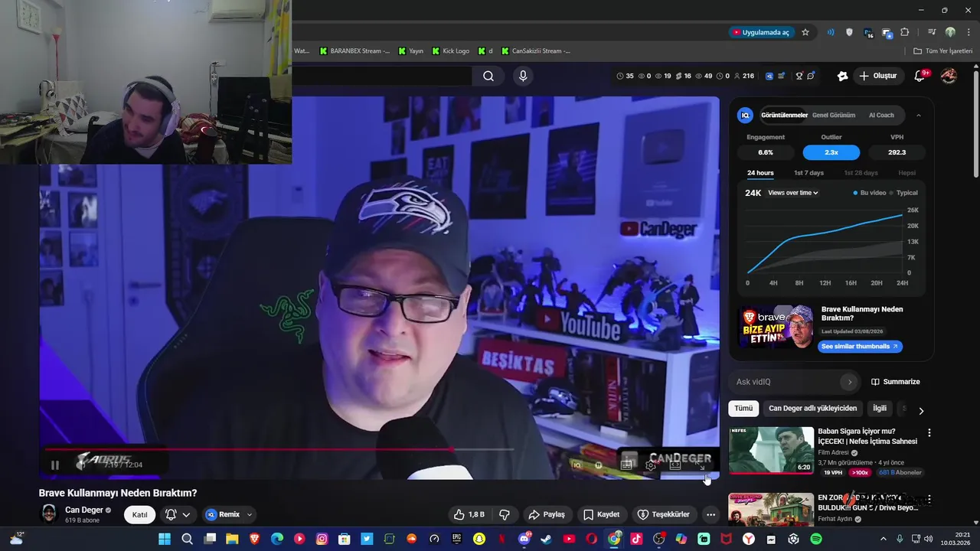
Task: Send the Ask vidIQ query arrow
Action: tap(849, 382)
